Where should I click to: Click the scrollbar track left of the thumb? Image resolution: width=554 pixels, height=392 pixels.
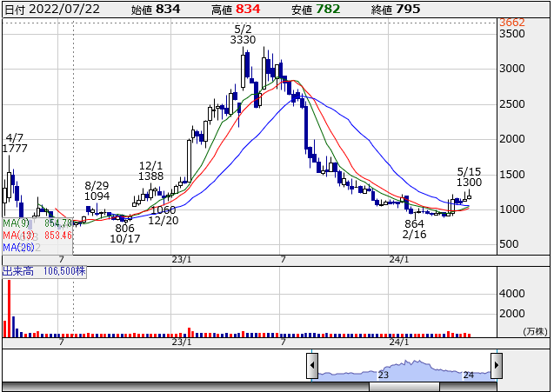(x=174, y=387)
